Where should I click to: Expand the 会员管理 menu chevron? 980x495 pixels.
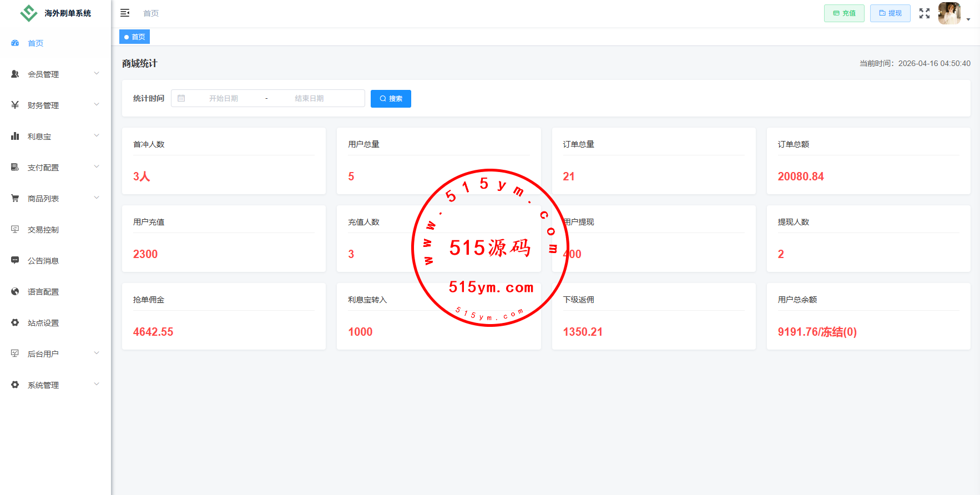(97, 73)
